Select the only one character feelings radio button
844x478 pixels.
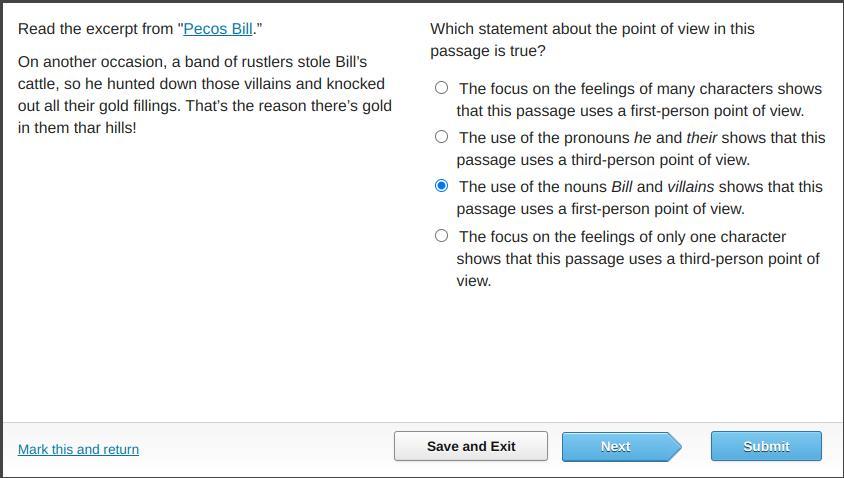441,236
